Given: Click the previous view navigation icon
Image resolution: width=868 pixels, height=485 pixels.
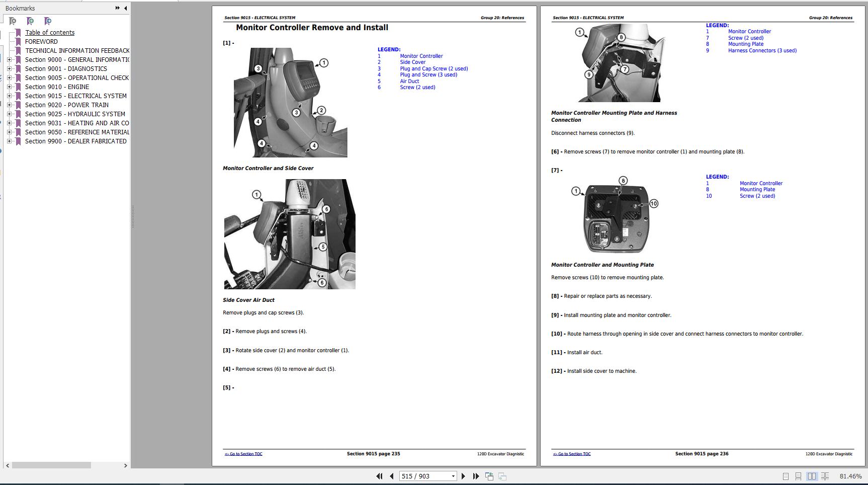Looking at the screenshot, I should tap(489, 476).
